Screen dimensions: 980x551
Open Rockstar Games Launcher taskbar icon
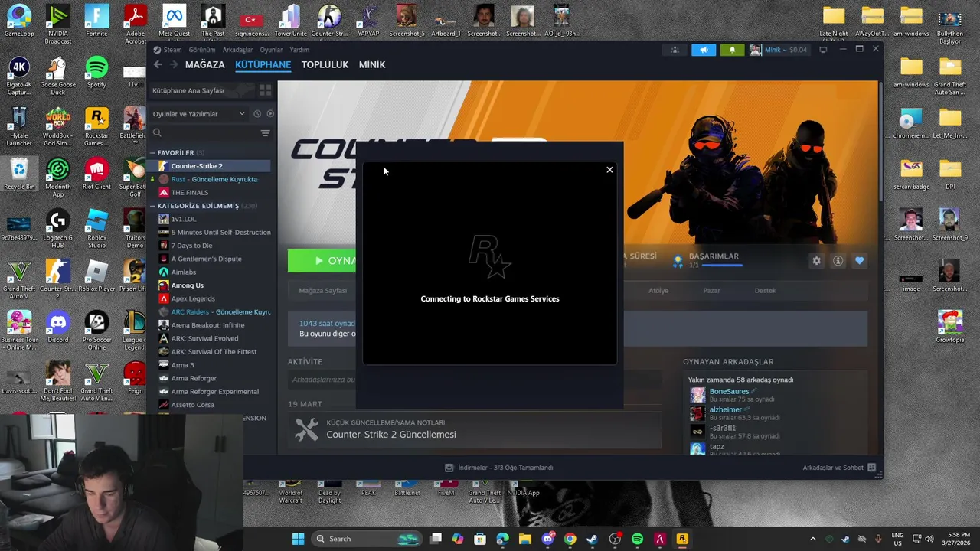[681, 539]
